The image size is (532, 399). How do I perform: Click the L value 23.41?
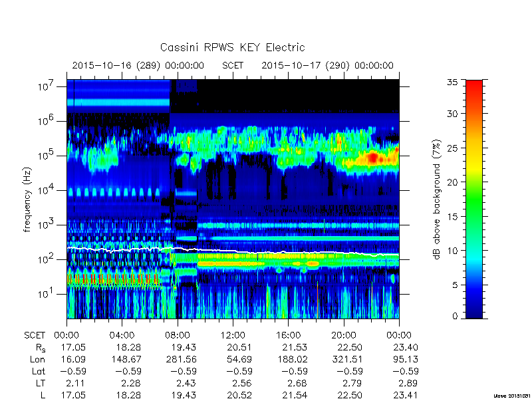coord(405,395)
